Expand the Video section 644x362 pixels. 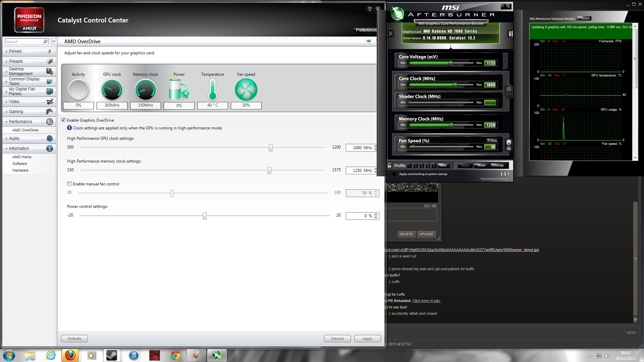coord(29,102)
